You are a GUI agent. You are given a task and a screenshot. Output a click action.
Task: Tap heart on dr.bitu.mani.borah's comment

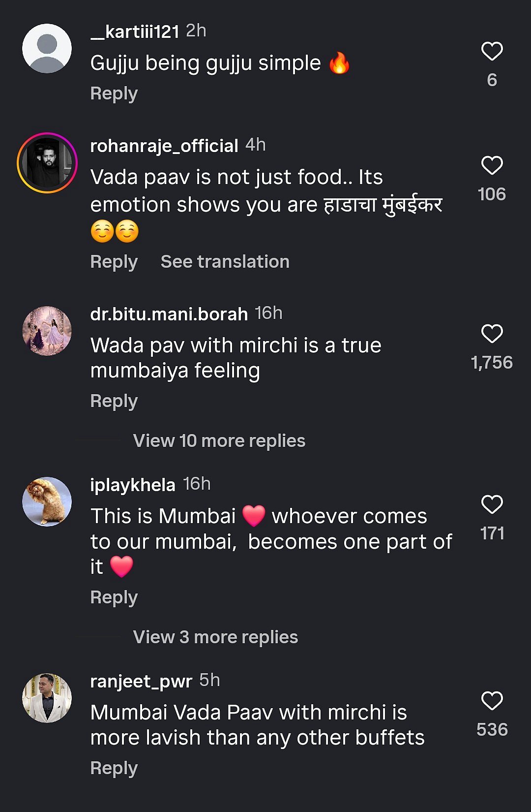pos(492,334)
